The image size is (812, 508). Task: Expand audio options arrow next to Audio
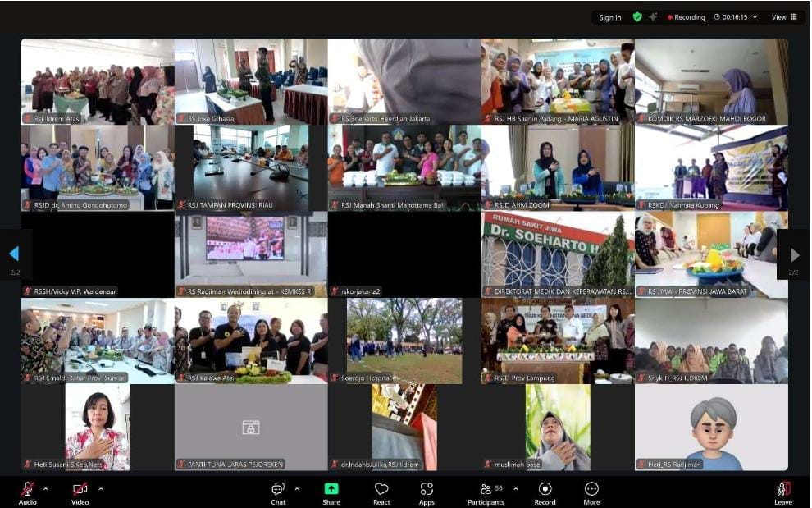tap(45, 488)
